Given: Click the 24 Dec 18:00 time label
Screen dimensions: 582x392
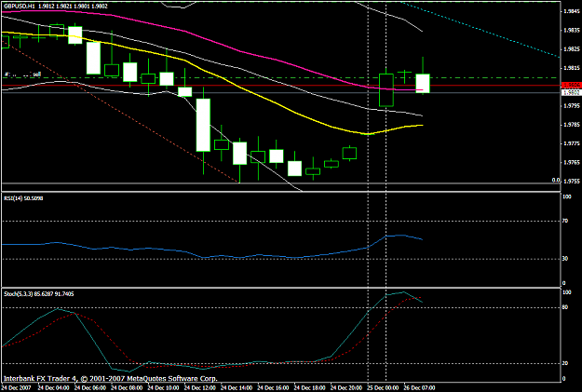Looking at the screenshot, I should (309, 388).
